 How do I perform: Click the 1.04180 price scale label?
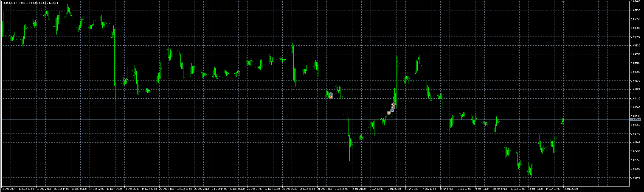click(635, 63)
